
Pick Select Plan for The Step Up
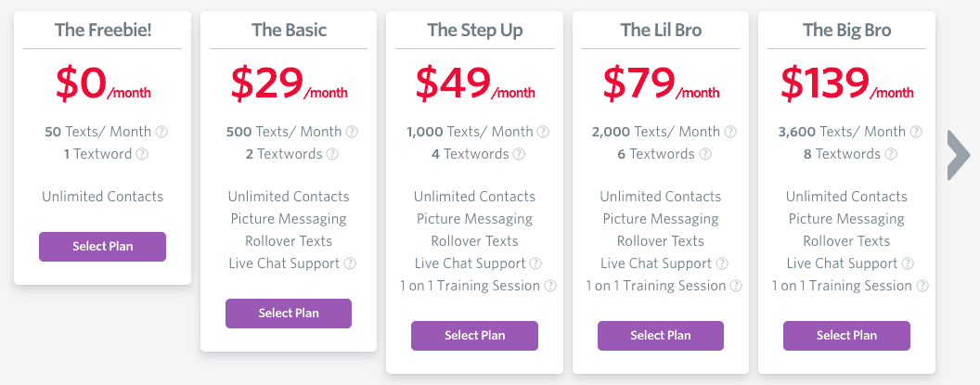click(474, 336)
